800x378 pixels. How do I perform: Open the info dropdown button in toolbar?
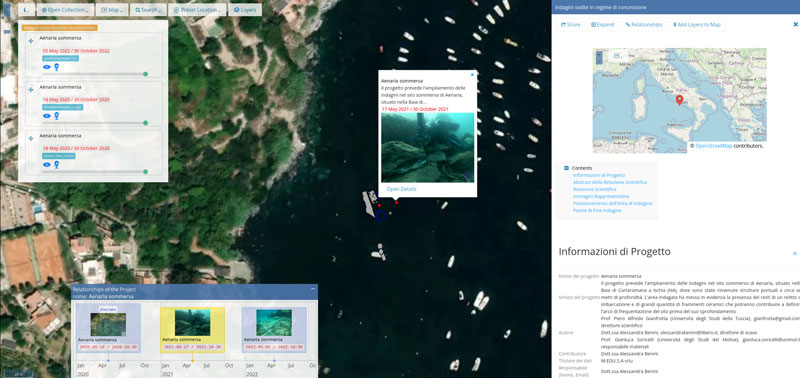click(27, 10)
